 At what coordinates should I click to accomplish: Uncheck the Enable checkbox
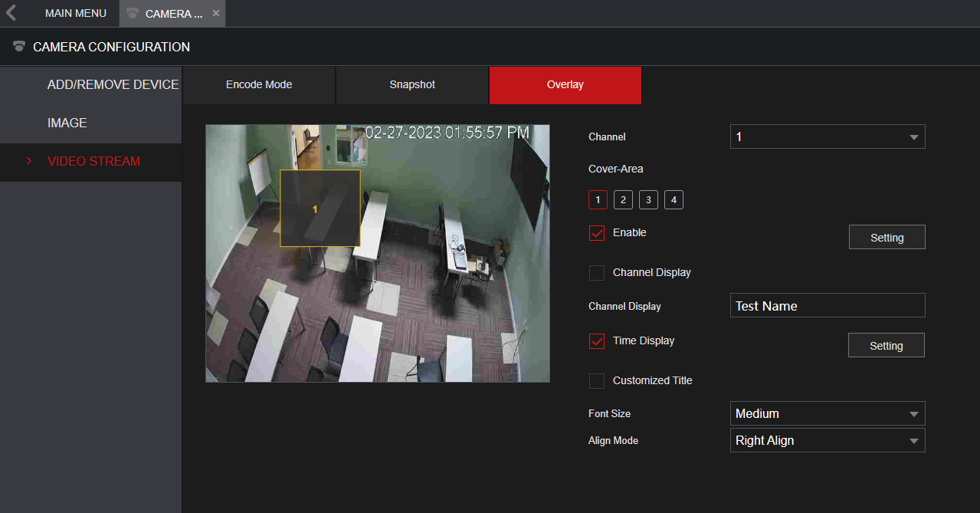(597, 233)
